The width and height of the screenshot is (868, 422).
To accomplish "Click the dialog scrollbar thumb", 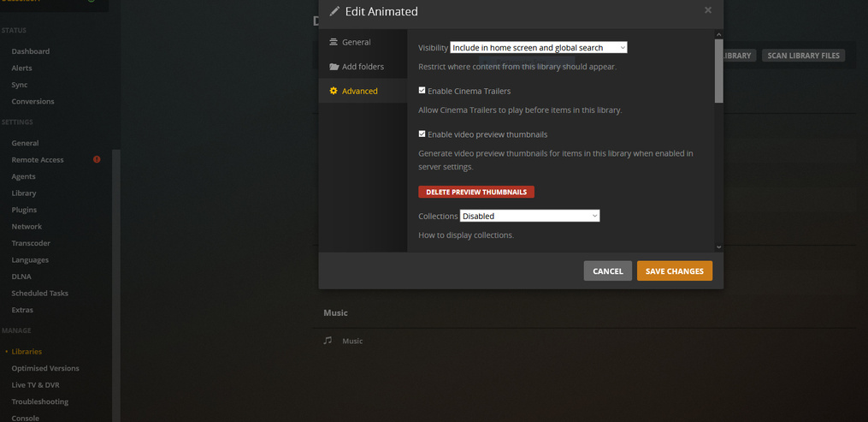I will (718, 71).
